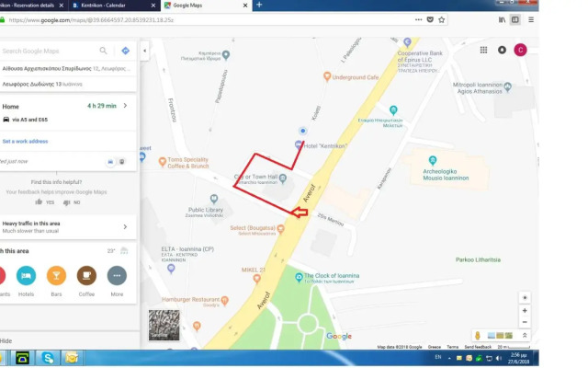Open the account avatar labeled C
The height and width of the screenshot is (368, 588).
click(x=520, y=50)
